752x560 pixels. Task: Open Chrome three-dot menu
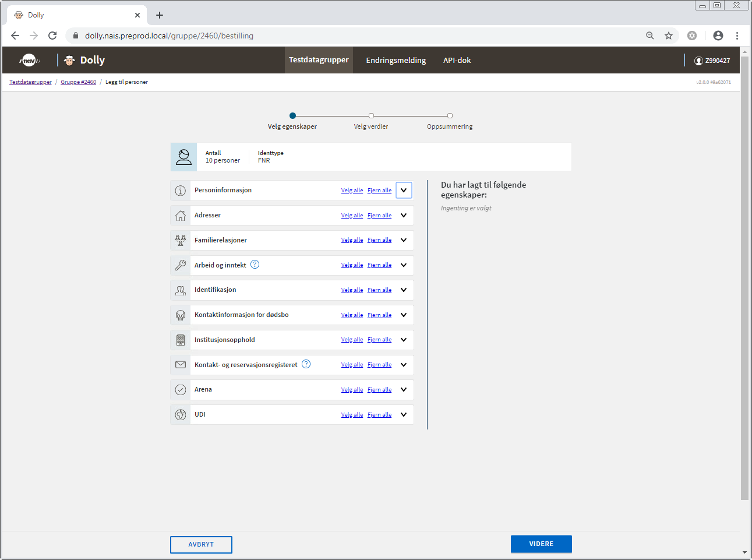(737, 36)
